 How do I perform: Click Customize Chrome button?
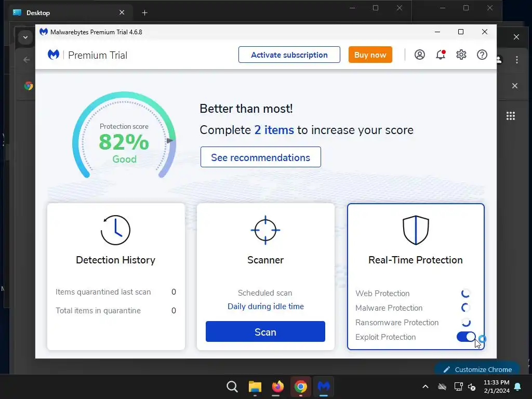coord(477,369)
